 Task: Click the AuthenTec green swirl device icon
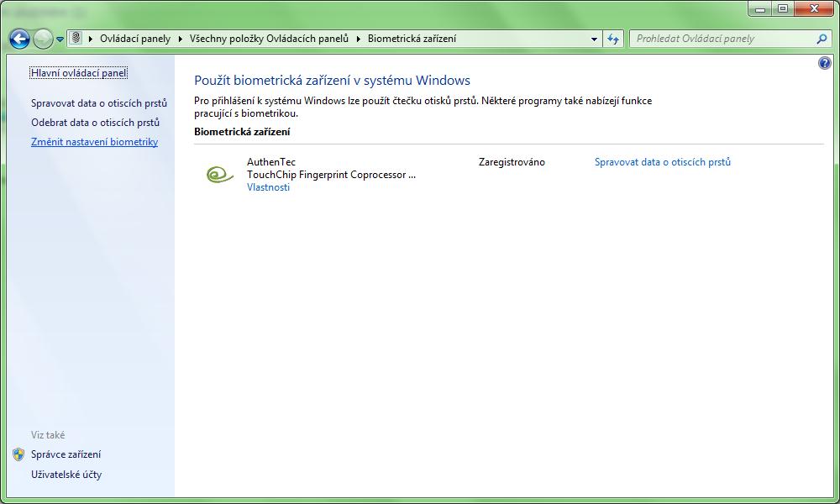219,174
